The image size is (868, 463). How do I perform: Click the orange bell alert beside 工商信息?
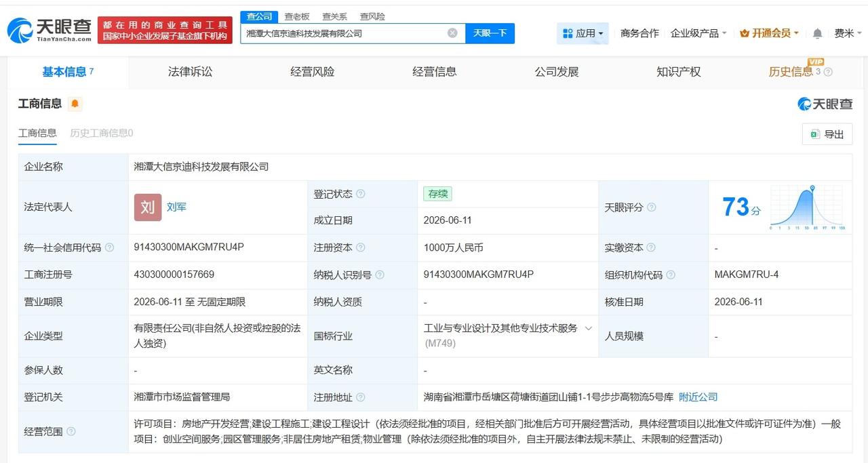tap(75, 104)
